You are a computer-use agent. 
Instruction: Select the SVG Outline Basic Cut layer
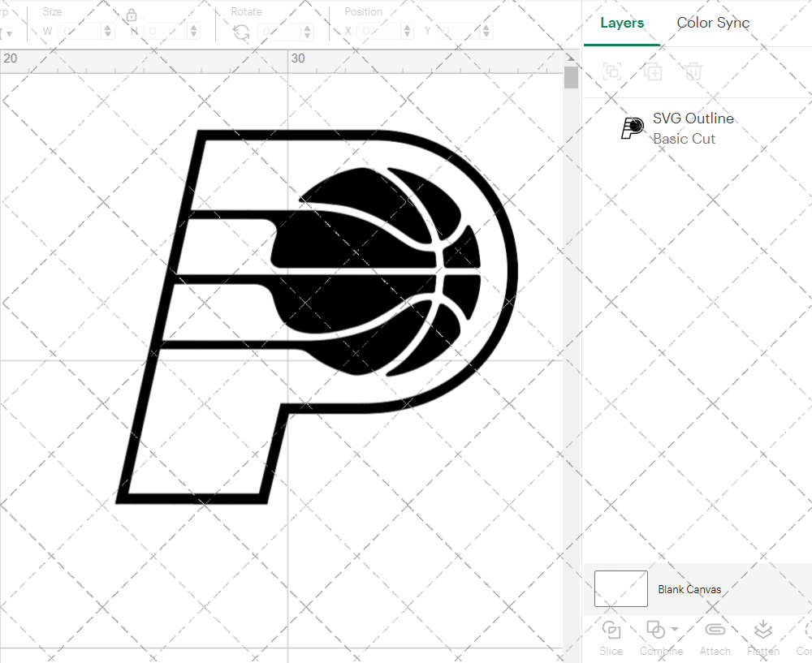coord(693,127)
